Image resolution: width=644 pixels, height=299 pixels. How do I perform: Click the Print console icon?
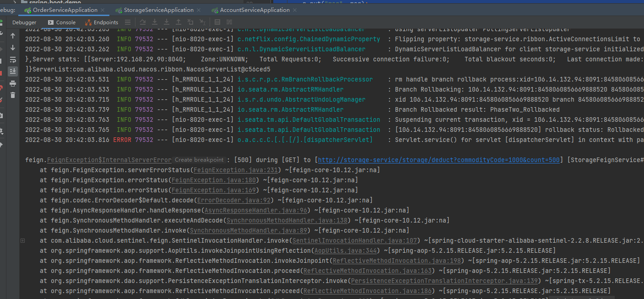click(13, 83)
